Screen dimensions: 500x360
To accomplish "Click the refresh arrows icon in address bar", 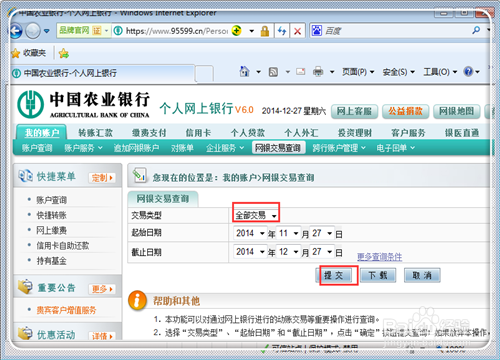I will tap(282, 31).
